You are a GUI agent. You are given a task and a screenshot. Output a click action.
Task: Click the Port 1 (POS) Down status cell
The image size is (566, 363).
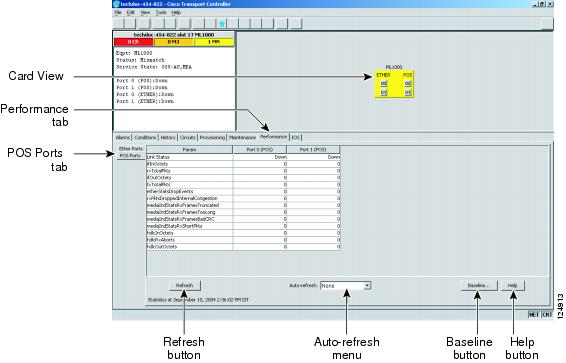[314, 157]
